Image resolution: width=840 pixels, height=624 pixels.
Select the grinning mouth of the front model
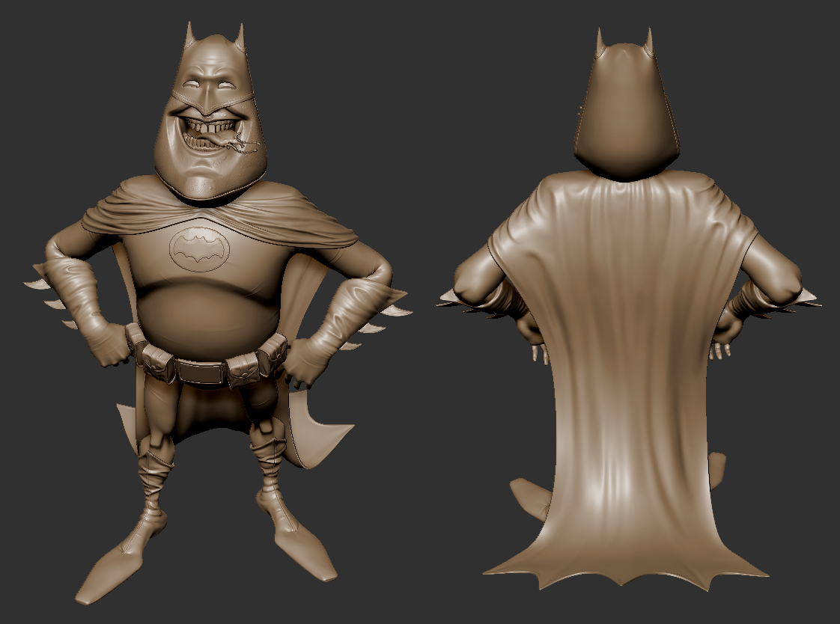[x=210, y=136]
